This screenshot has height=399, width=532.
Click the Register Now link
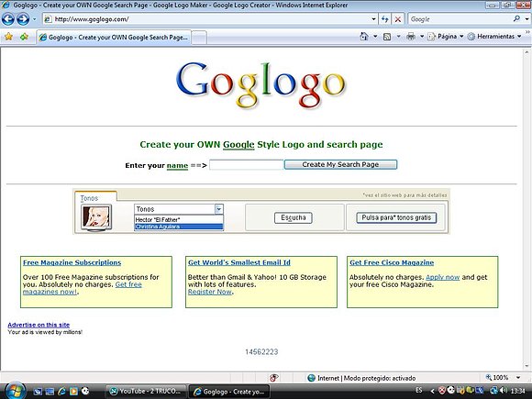pyautogui.click(x=210, y=292)
